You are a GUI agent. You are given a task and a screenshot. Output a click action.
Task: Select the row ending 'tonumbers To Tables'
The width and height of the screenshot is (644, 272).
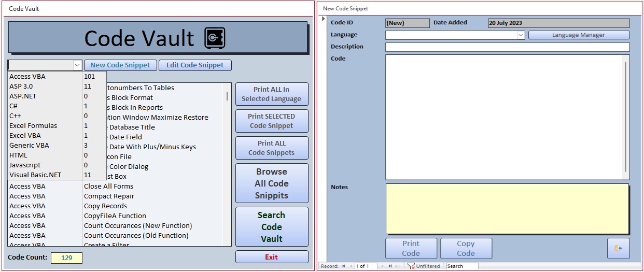pyautogui.click(x=165, y=88)
